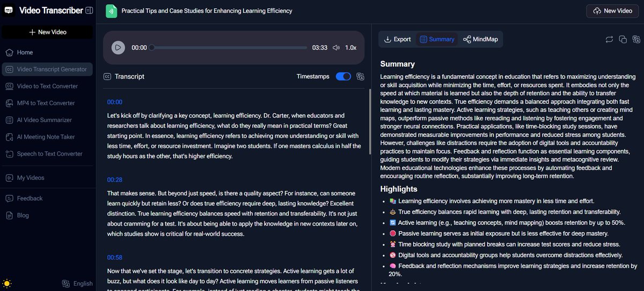
Task: Open the 1.0x playback speed menu
Action: [350, 47]
